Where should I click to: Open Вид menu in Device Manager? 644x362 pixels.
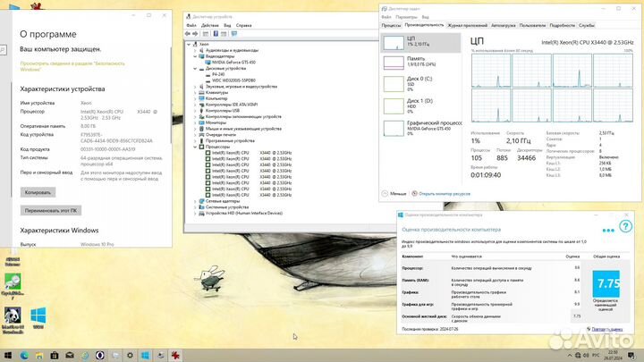point(227,25)
